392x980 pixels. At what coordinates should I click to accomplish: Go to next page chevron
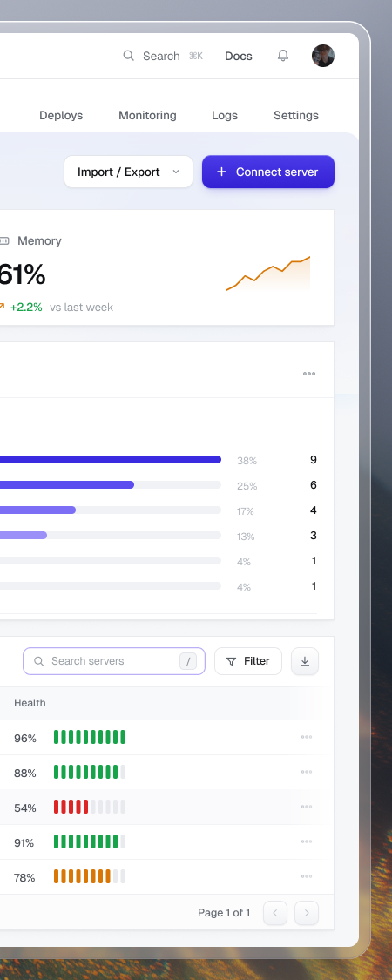[307, 913]
